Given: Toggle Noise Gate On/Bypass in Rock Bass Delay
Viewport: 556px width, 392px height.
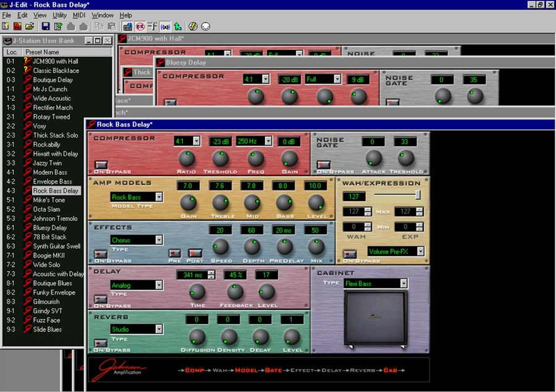Looking at the screenshot, I should click(x=323, y=164).
